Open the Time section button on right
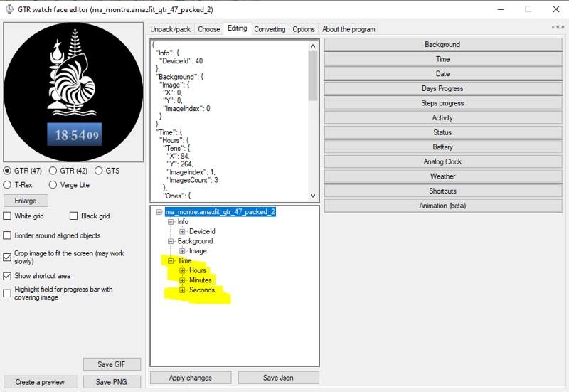This screenshot has height=392, width=569. coord(442,59)
